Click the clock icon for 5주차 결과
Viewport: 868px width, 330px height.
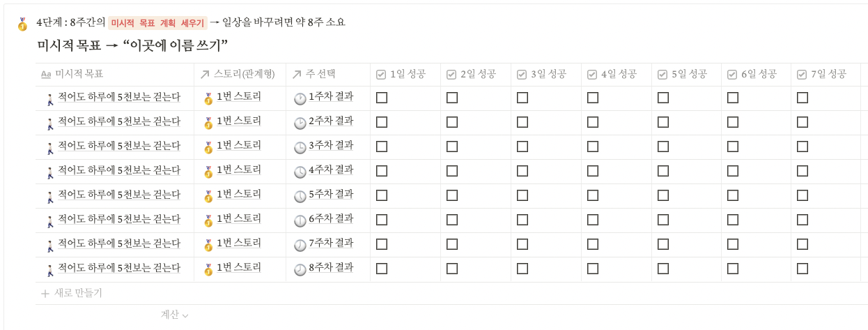coord(300,197)
